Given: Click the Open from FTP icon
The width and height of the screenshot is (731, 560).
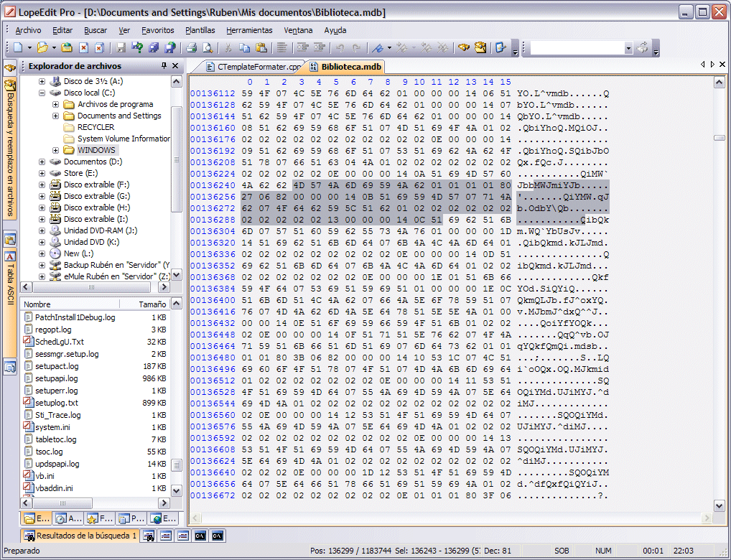Looking at the screenshot, I should [67, 47].
